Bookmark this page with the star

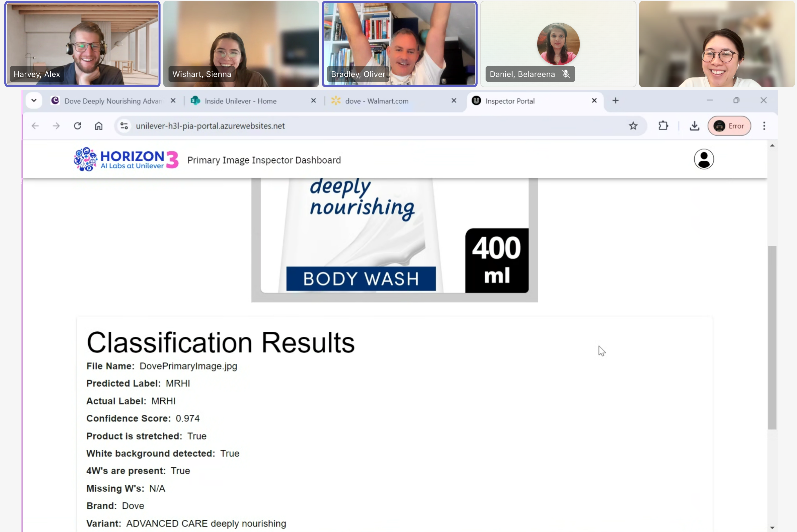point(633,126)
